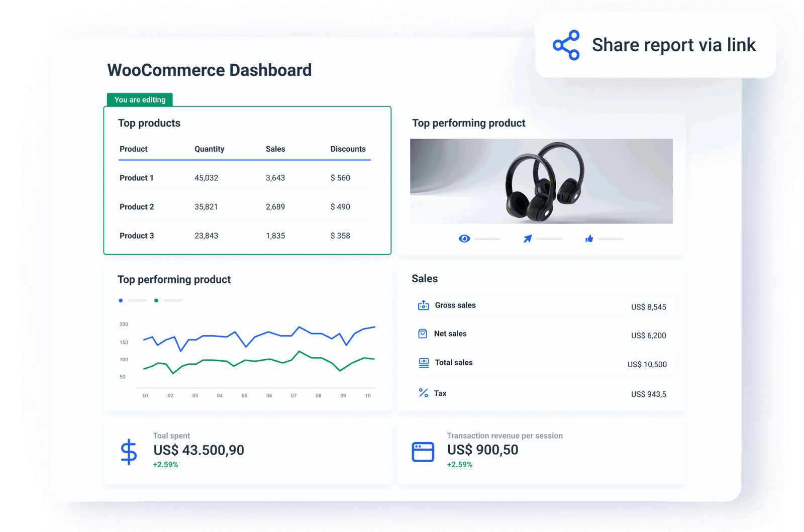
Task: Select the Quantity column header in Top products
Action: (x=210, y=149)
